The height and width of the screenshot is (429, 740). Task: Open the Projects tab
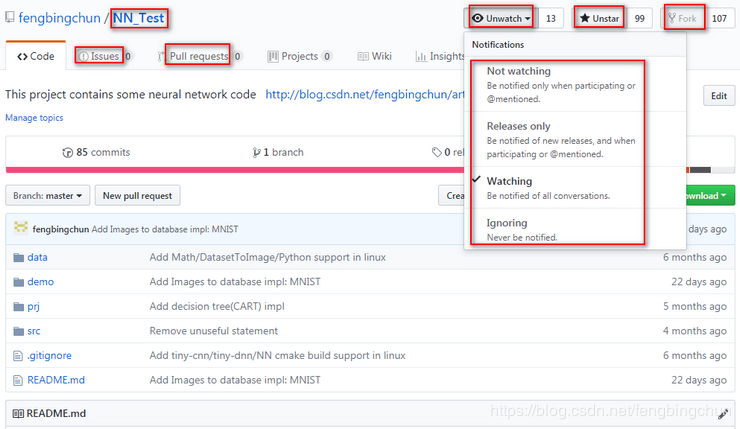(299, 56)
